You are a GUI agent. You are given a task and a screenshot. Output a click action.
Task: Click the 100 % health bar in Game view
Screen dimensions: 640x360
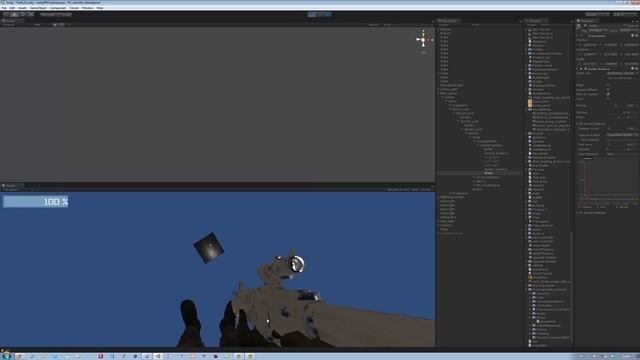[36, 202]
